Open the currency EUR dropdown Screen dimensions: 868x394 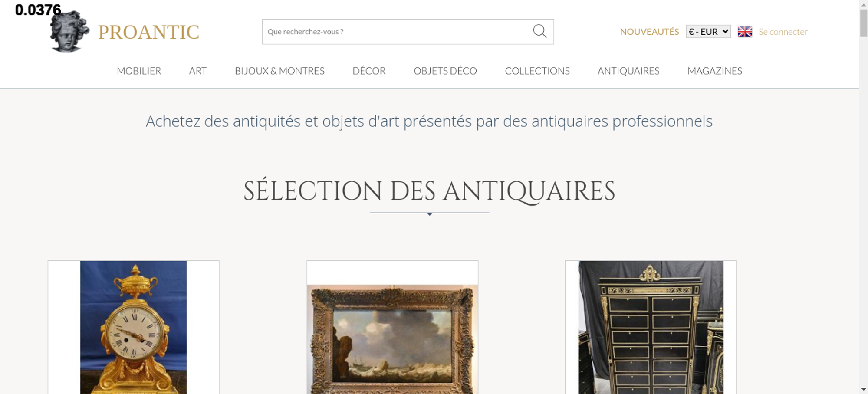point(708,32)
